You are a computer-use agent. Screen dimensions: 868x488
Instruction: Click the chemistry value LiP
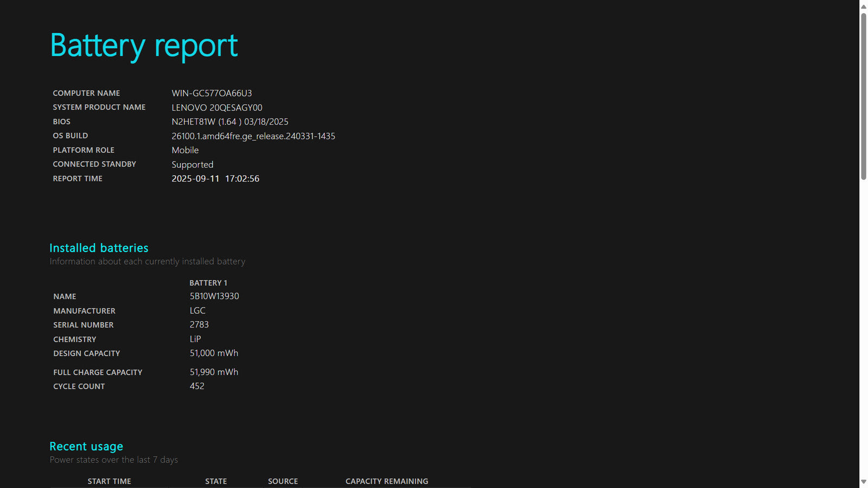(x=195, y=339)
